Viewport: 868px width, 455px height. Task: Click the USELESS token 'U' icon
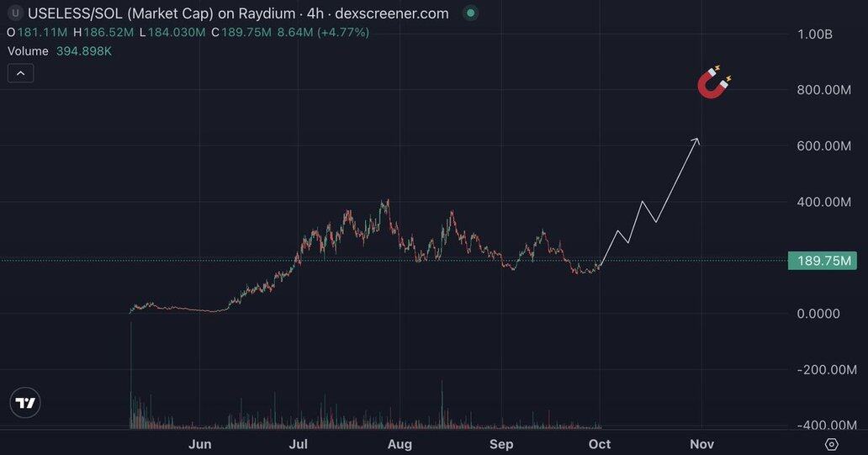pyautogui.click(x=14, y=13)
